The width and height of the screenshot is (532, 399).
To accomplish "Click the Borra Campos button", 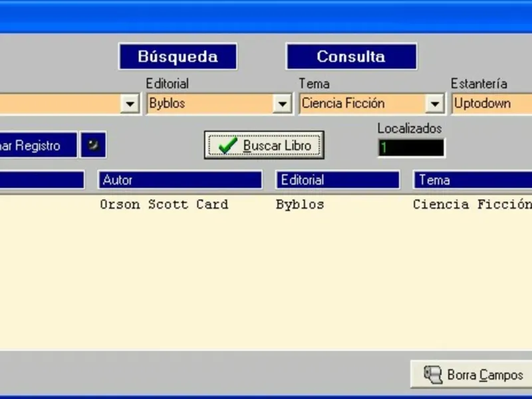I will pos(471,374).
